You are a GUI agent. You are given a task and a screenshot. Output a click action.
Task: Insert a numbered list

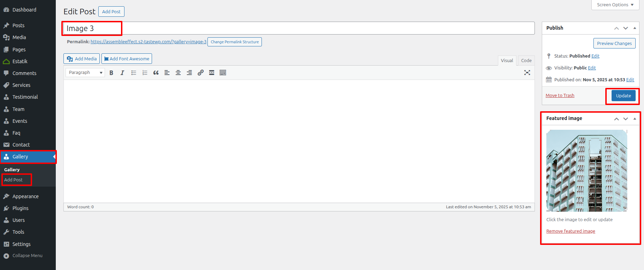pyautogui.click(x=145, y=73)
